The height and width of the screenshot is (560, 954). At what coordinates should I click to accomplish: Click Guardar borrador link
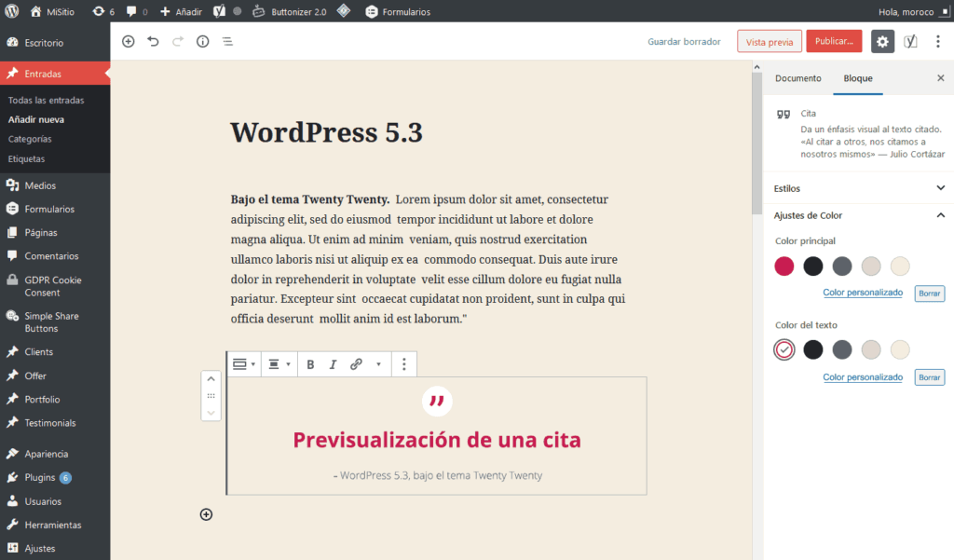tap(684, 42)
